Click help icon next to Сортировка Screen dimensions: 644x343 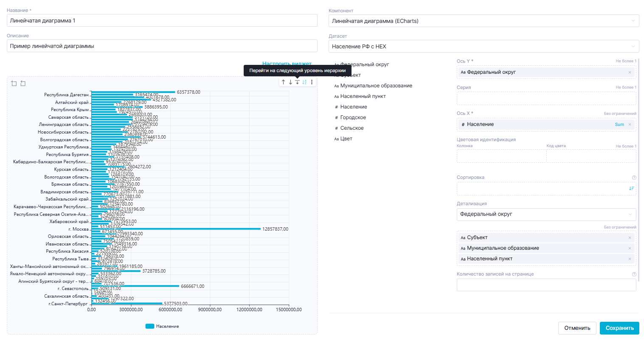(x=634, y=178)
